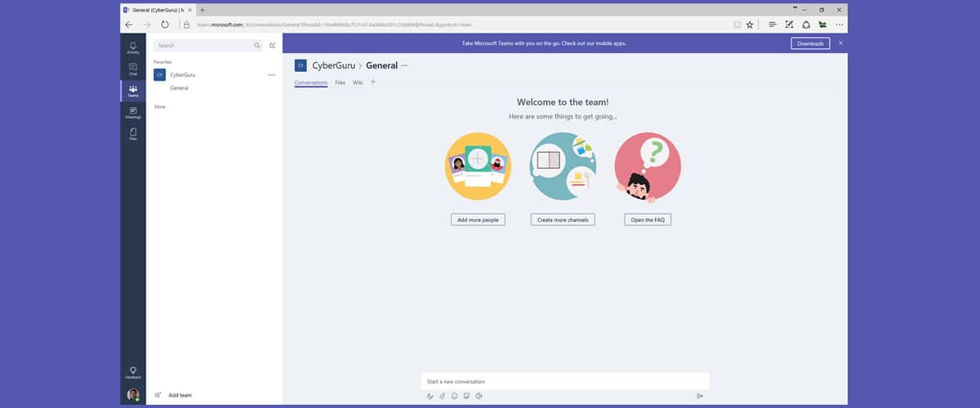Screen dimensions: 980x408
Task: Open the emoji picker
Action: pos(455,396)
